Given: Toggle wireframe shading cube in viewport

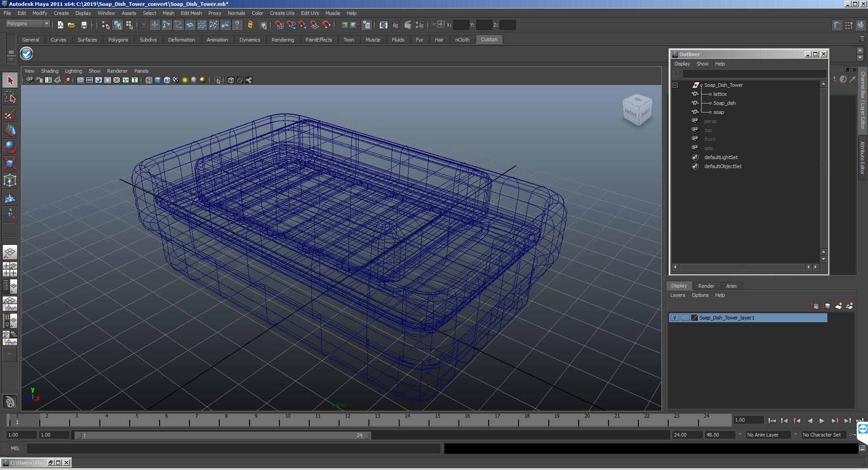Looking at the screenshot, I should tap(149, 80).
